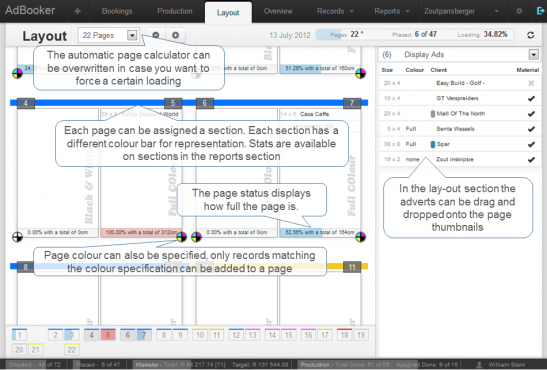
Task: Open the Records menu dropdown
Action: click(x=335, y=11)
